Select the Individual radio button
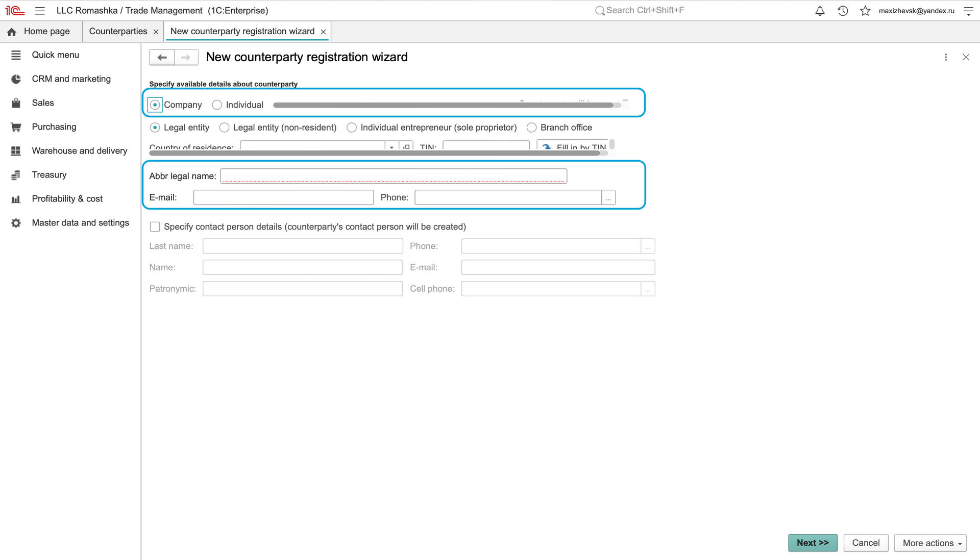 [x=217, y=105]
